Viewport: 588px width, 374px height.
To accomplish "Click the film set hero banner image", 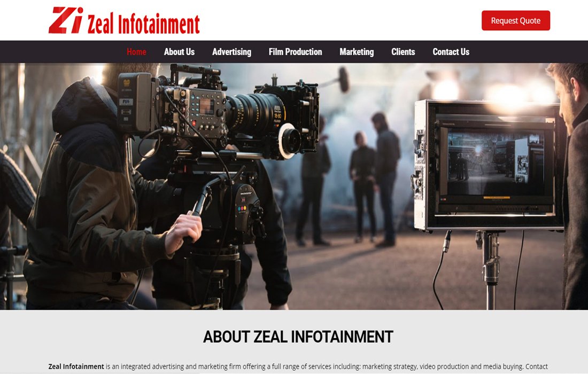I will (294, 186).
